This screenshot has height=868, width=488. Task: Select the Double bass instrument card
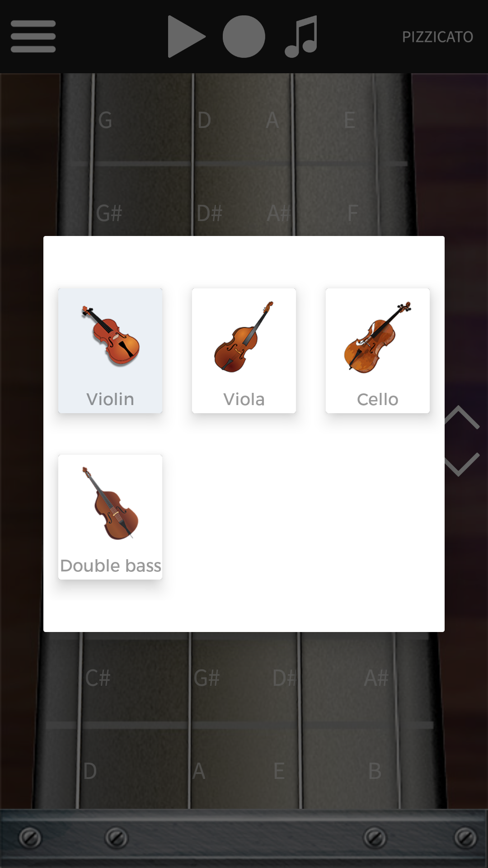tap(110, 517)
